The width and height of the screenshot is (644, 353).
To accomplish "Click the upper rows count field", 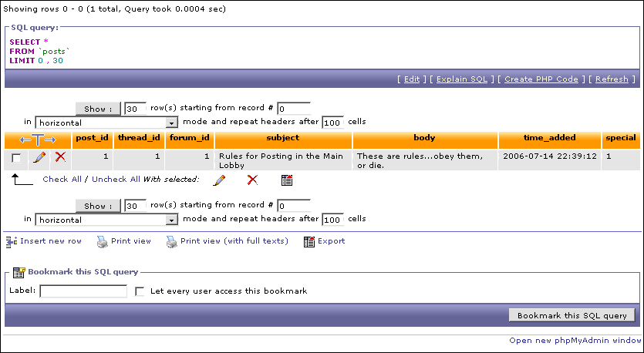I will click(x=136, y=109).
